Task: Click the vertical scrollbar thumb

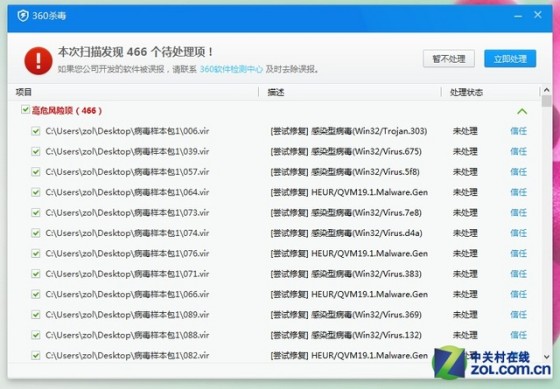Action: click(x=546, y=101)
